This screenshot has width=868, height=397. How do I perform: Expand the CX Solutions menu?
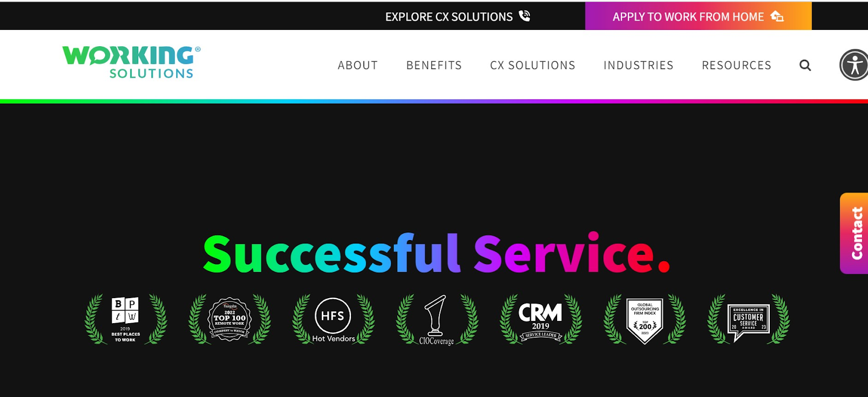pyautogui.click(x=533, y=65)
